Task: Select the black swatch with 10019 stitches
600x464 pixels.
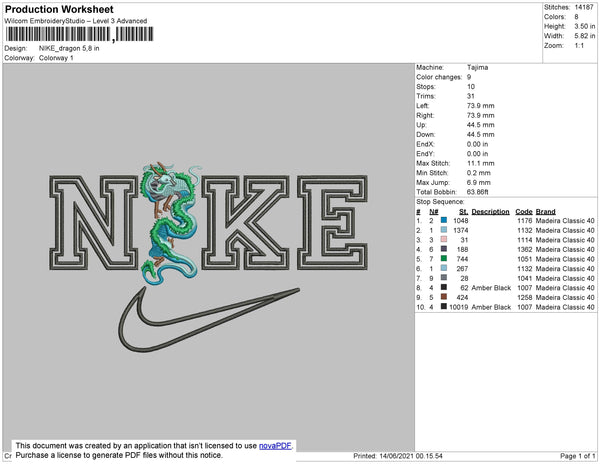Action: (x=444, y=306)
